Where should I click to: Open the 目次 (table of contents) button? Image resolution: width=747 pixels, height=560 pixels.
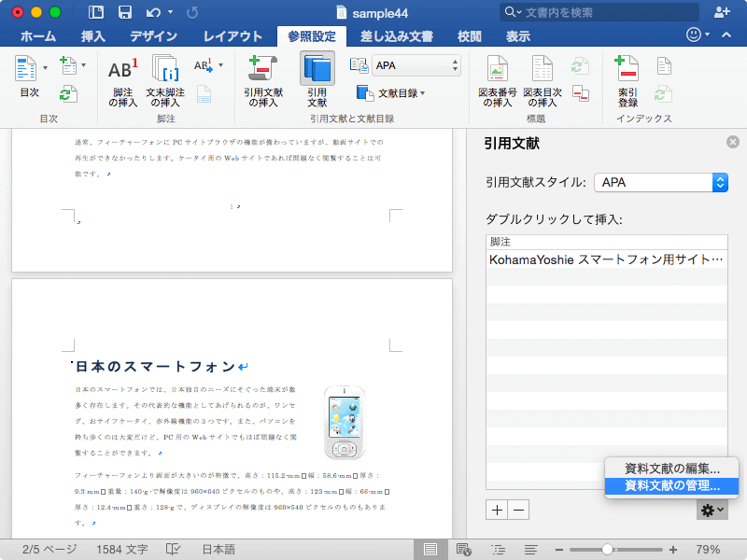[x=27, y=77]
